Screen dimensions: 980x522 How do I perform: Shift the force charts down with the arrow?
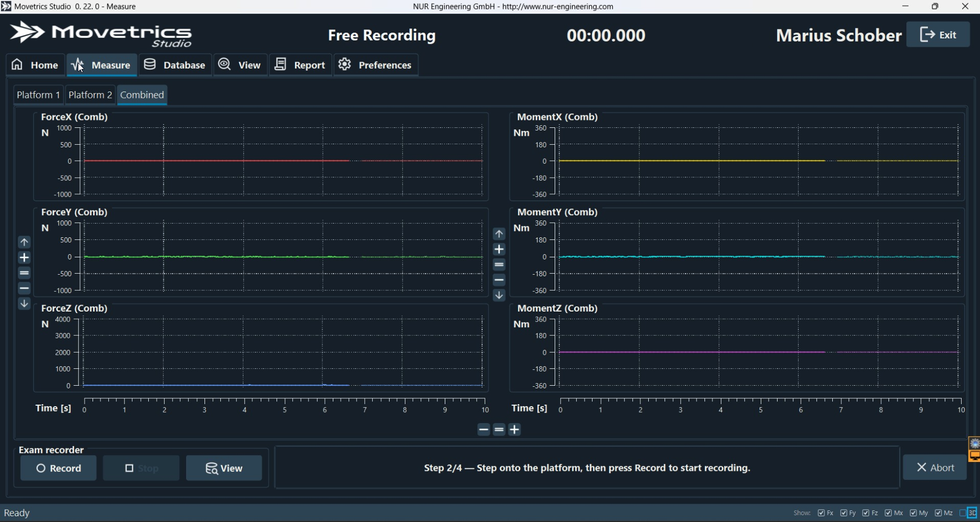[24, 304]
